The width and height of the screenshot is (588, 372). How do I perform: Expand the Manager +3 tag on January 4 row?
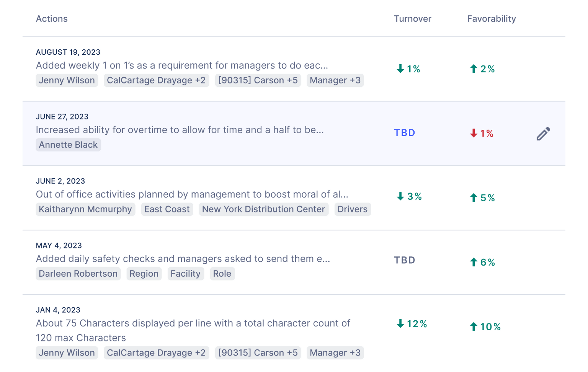click(x=335, y=352)
